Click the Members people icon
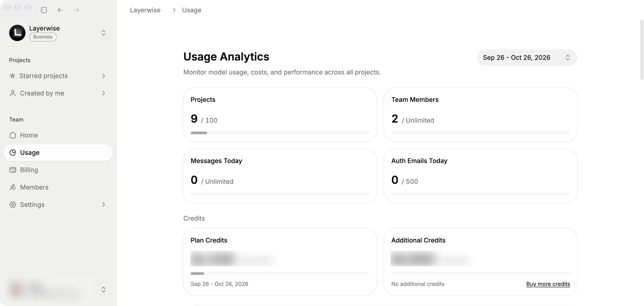Viewport: 644px width, 306px height. (x=13, y=187)
